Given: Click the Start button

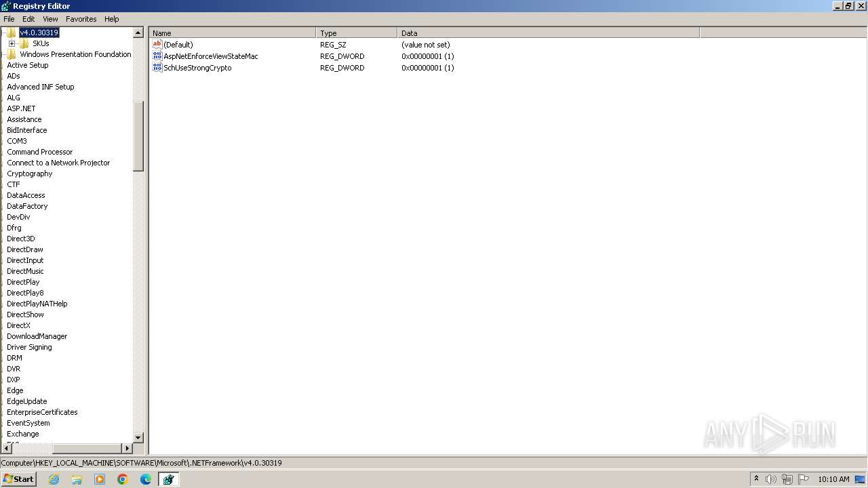Looking at the screenshot, I should (18, 479).
